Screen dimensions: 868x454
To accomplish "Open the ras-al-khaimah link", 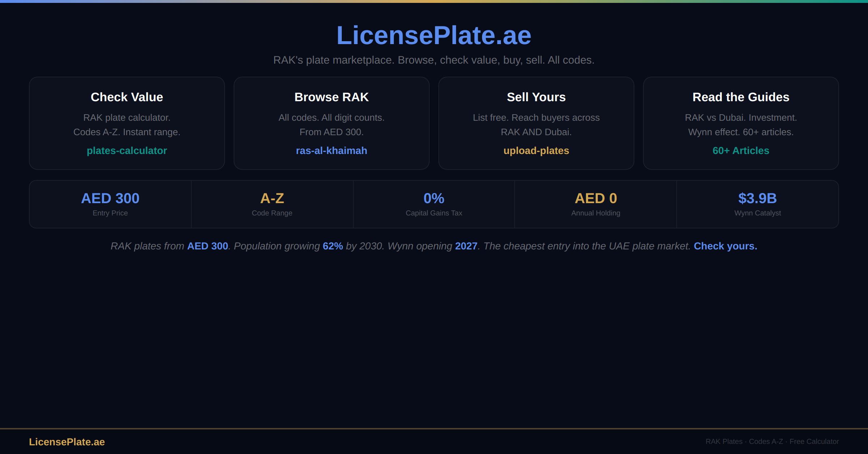I will tap(331, 151).
